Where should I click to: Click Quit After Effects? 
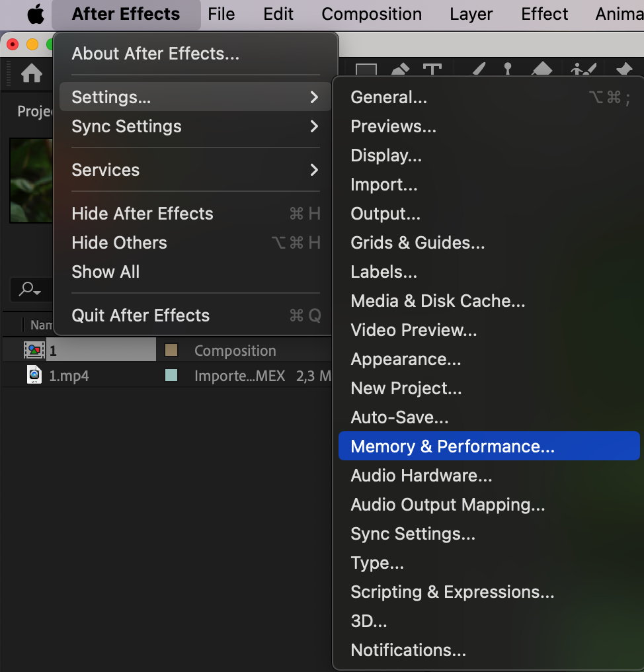(140, 315)
